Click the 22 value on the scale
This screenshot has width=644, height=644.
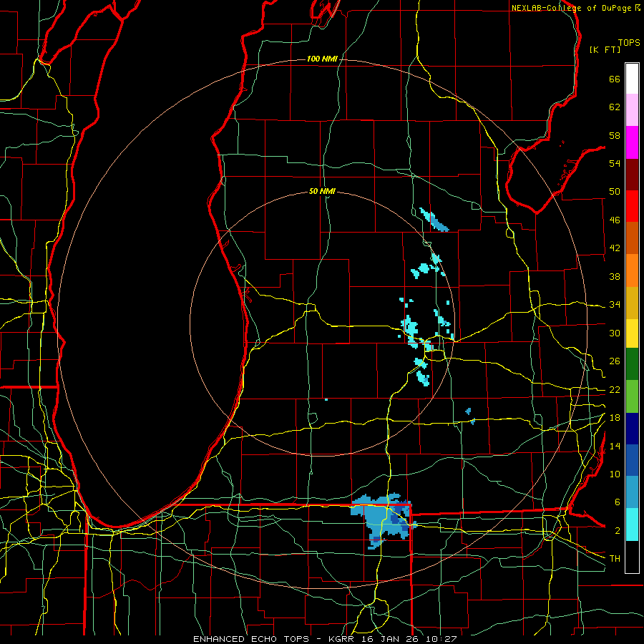[615, 389]
